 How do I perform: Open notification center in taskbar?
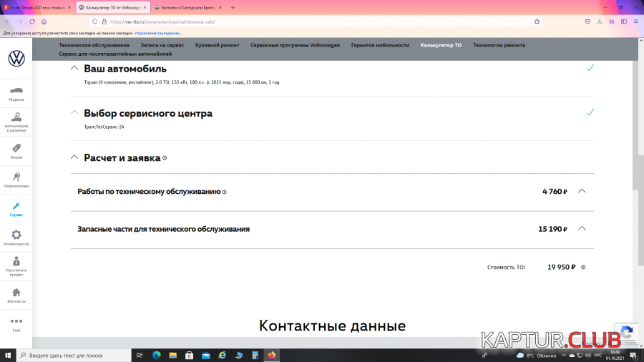[634, 356]
